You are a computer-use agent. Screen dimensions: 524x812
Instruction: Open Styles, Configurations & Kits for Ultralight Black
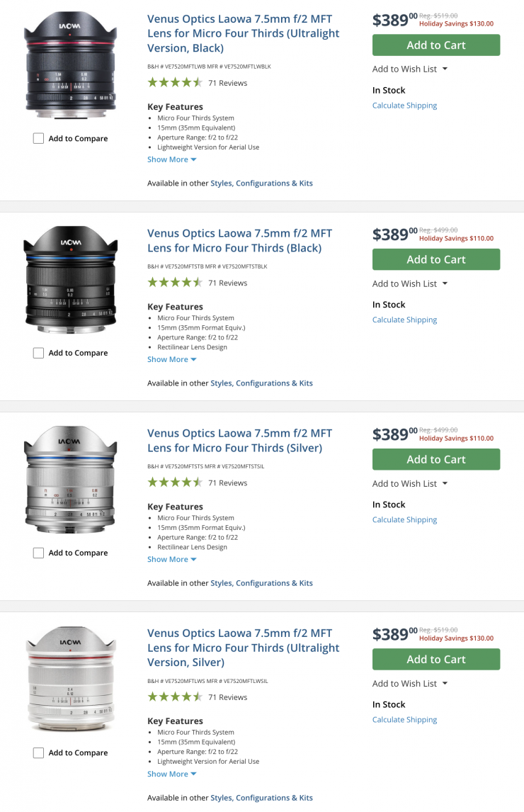261,183
